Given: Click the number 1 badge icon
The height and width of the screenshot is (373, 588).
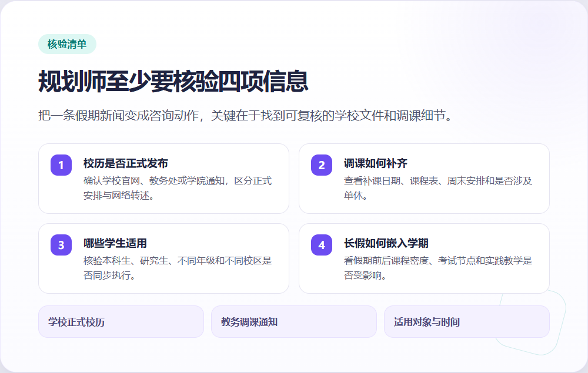Looking at the screenshot, I should click(61, 165).
